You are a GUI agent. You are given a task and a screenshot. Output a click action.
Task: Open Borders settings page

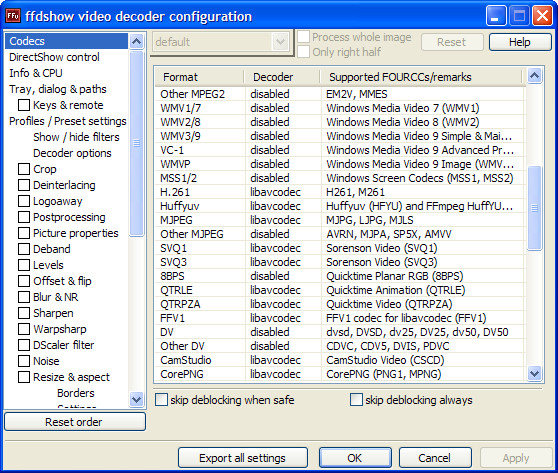[75, 393]
